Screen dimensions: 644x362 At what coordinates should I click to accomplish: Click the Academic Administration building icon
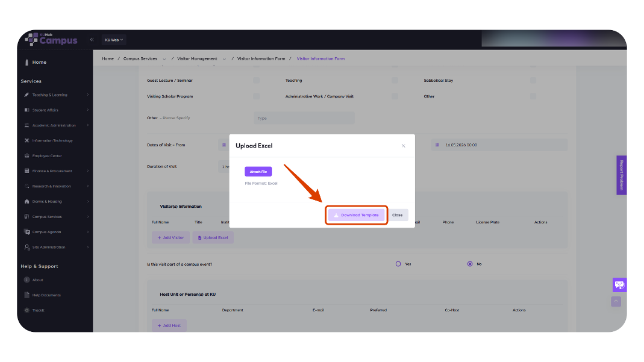tap(27, 125)
